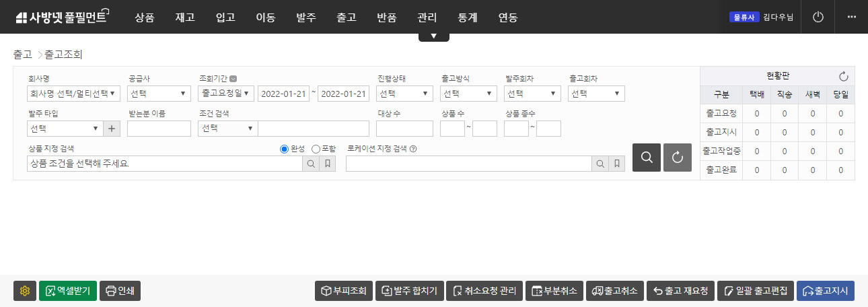868x307 pixels.
Task: Open the 진행상태 dropdown
Action: click(x=404, y=94)
